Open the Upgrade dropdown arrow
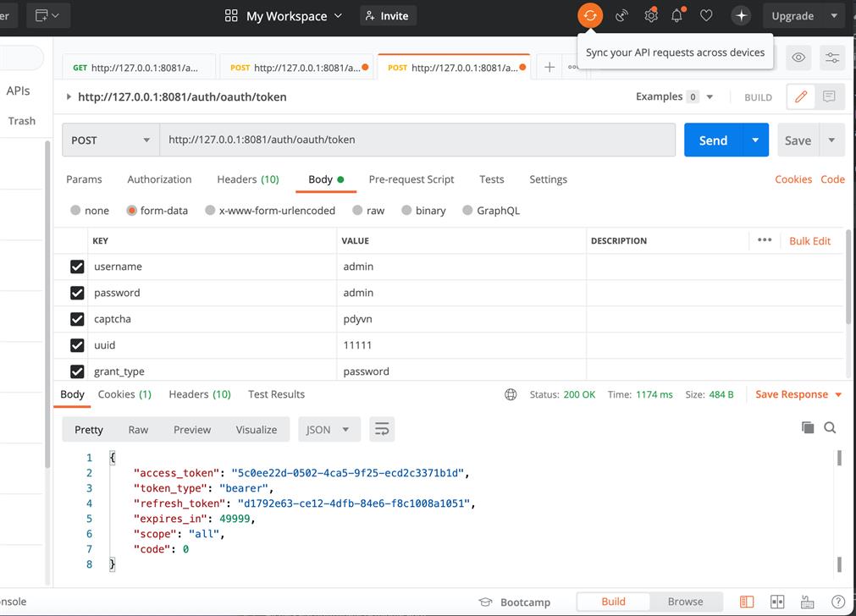This screenshot has height=616, width=856. 834,16
